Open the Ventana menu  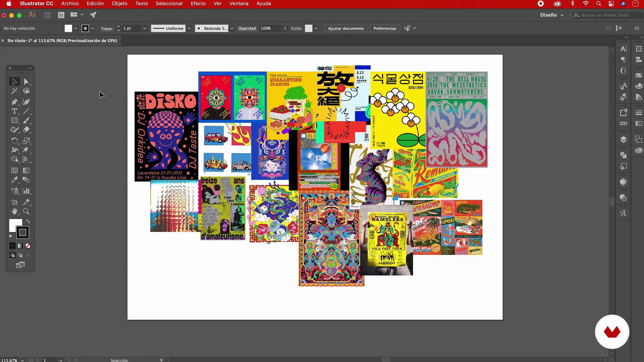pos(239,4)
